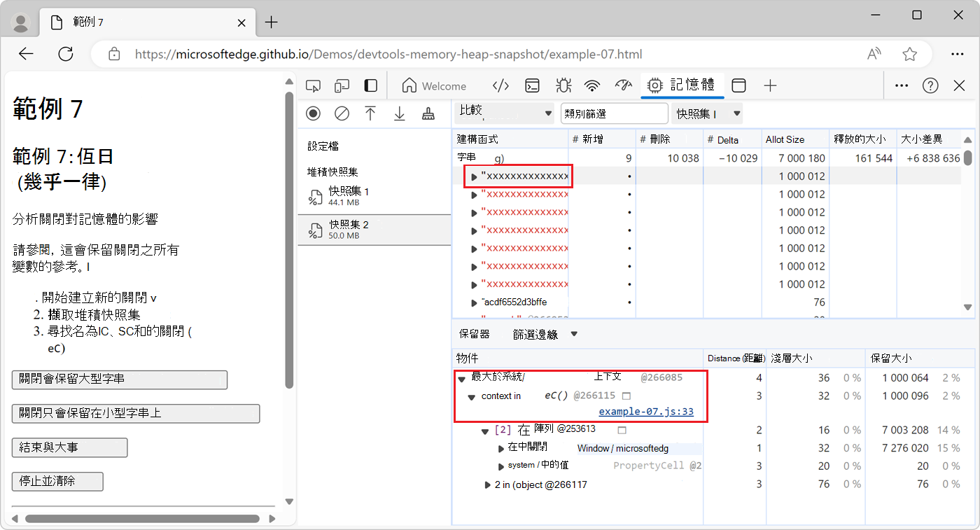Type in the 類別篩選 filter field

(614, 113)
